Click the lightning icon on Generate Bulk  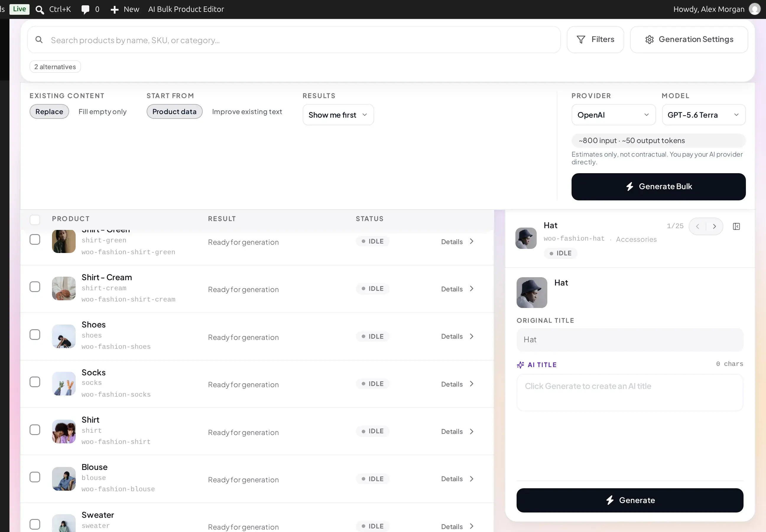point(630,186)
